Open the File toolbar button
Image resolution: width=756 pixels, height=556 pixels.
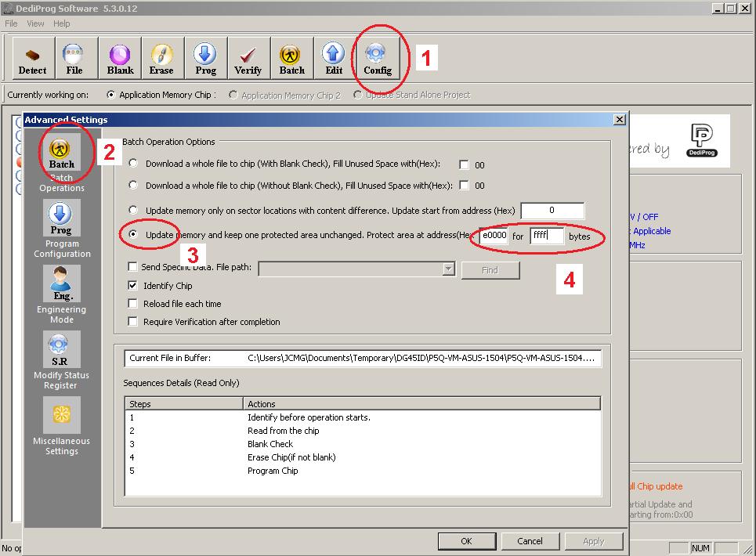(x=74, y=59)
